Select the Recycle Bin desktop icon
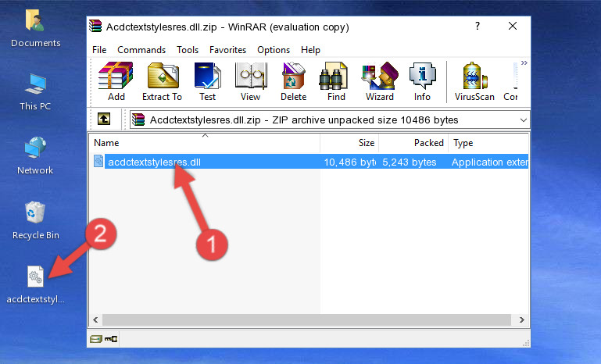Screen dimensions: 601x364 pyautogui.click(x=36, y=220)
